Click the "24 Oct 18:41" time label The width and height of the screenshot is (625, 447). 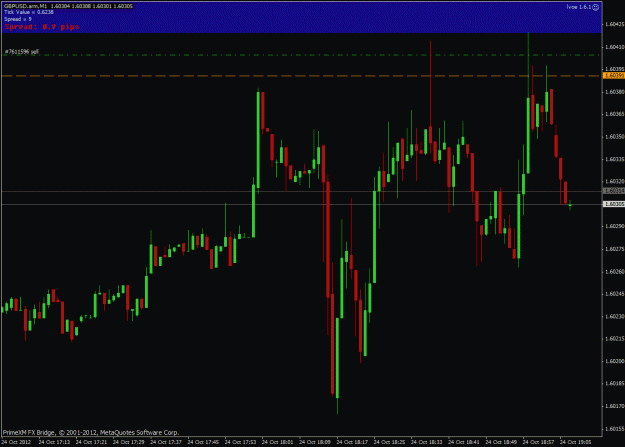pos(464,442)
